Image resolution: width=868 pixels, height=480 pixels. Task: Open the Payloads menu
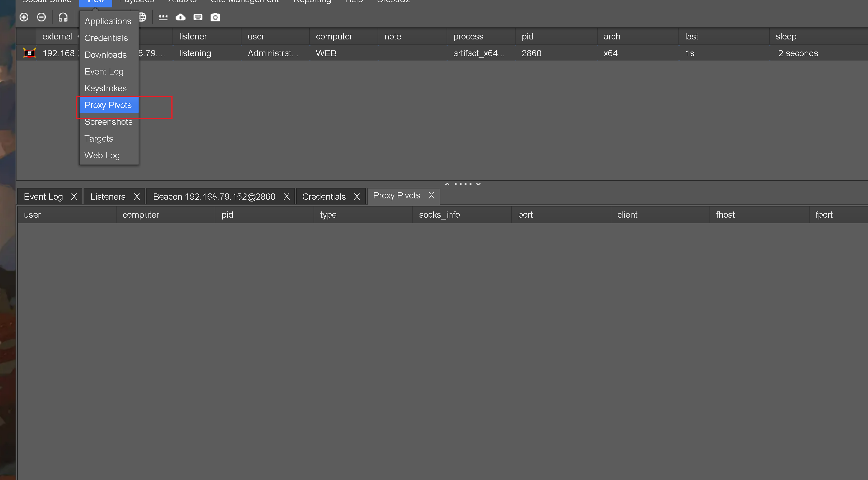136,1
